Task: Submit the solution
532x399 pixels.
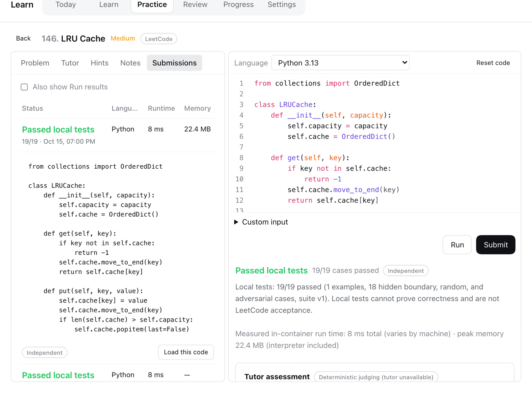Action: click(496, 245)
